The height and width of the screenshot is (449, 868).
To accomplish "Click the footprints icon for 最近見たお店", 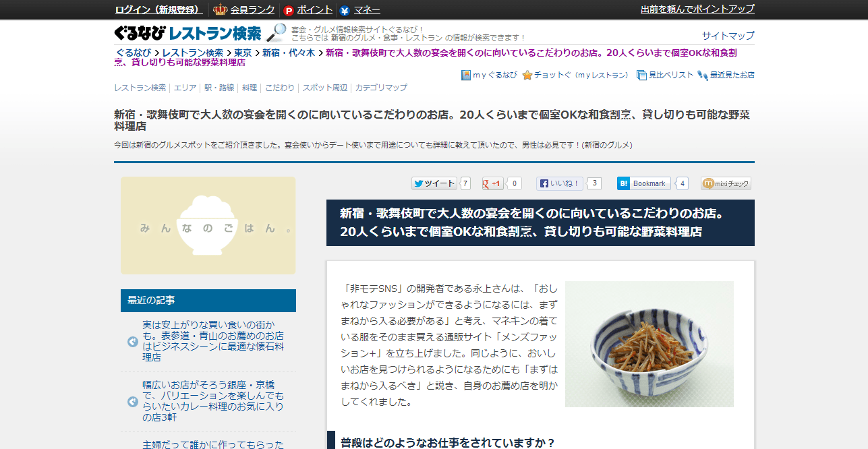I will 702,75.
